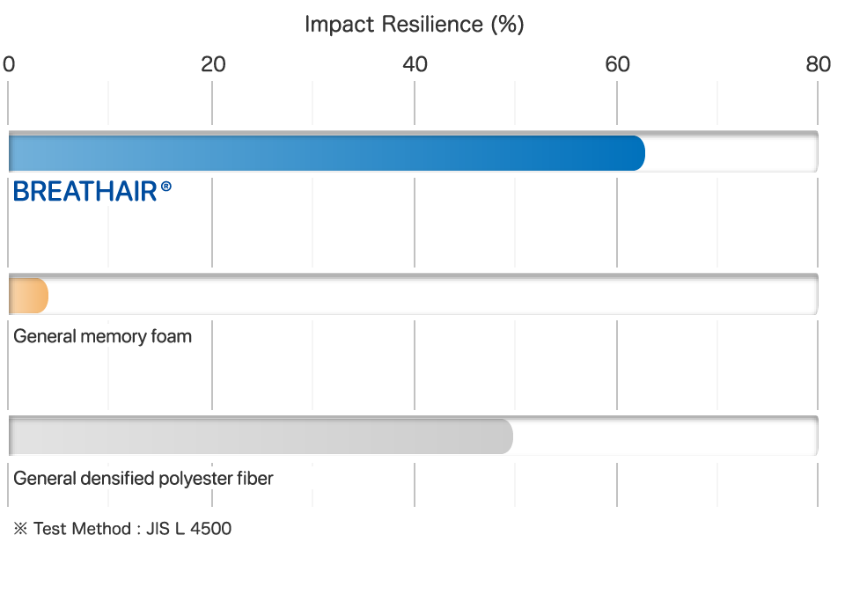Click the empty track right of the gray bar
Viewport: 845px width, 616px height.
click(665, 436)
